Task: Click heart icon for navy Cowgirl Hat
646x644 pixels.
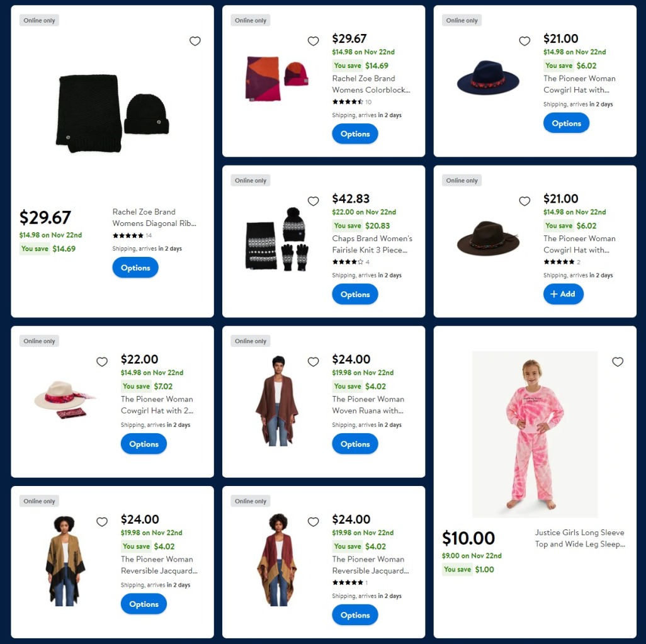Action: 524,41
